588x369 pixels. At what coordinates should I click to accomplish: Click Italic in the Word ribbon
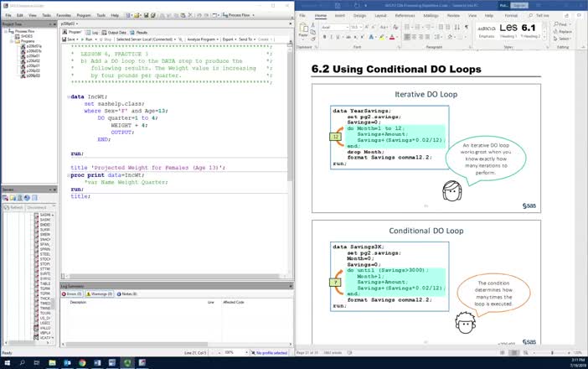click(x=331, y=37)
